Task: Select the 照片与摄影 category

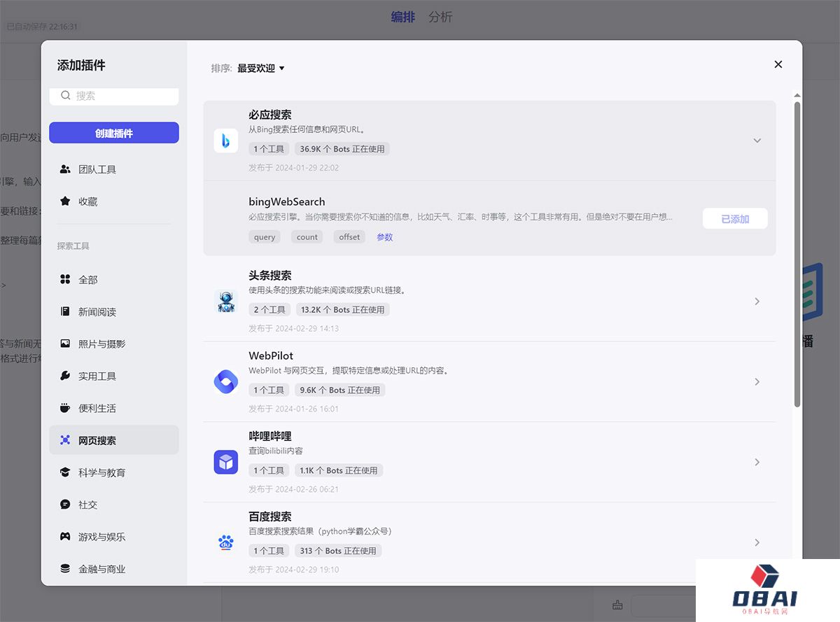Action: (114, 344)
